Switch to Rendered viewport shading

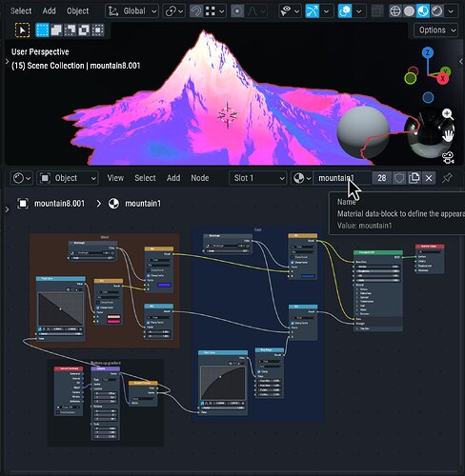coord(437,11)
